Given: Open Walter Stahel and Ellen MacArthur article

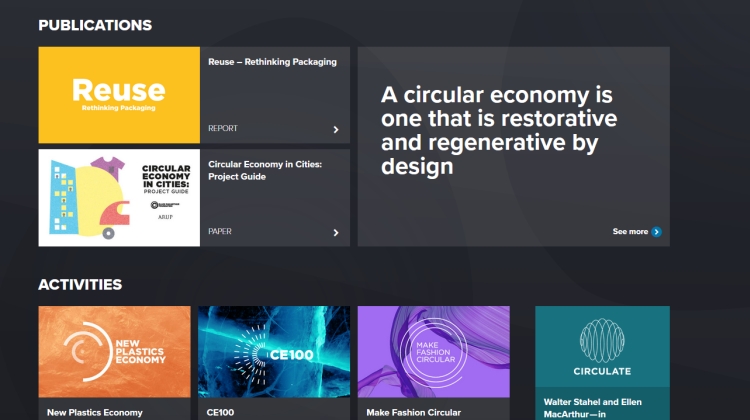Looking at the screenshot, I should [593, 408].
